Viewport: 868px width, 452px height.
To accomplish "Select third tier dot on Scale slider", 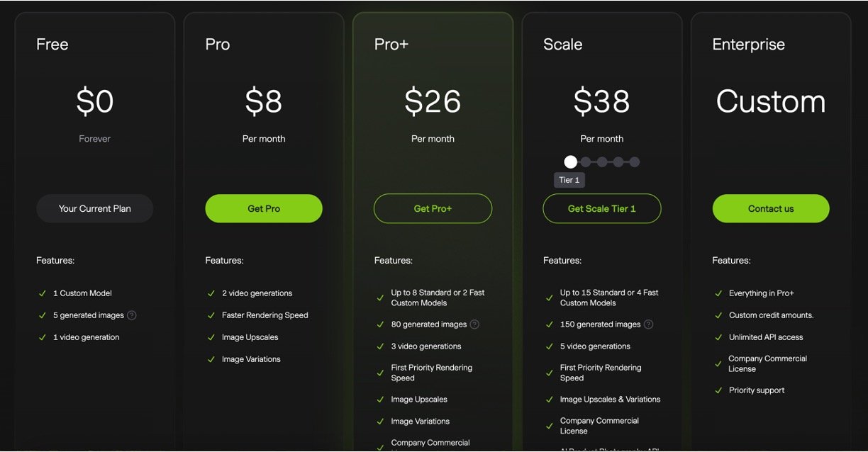I will tap(602, 162).
